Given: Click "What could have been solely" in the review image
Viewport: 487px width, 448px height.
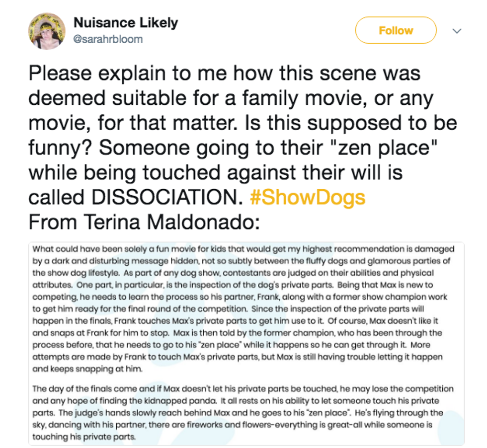Looking at the screenshot, I should (x=79, y=249).
